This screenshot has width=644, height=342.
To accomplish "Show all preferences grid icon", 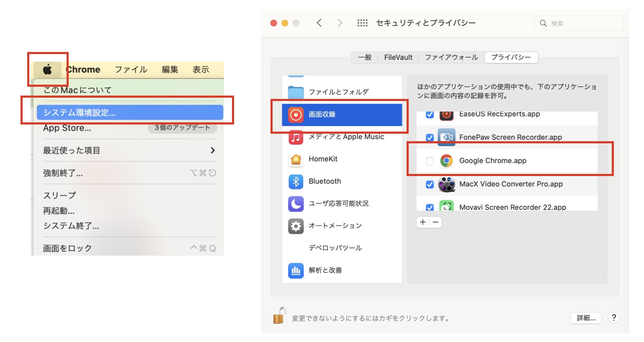I will pyautogui.click(x=362, y=23).
